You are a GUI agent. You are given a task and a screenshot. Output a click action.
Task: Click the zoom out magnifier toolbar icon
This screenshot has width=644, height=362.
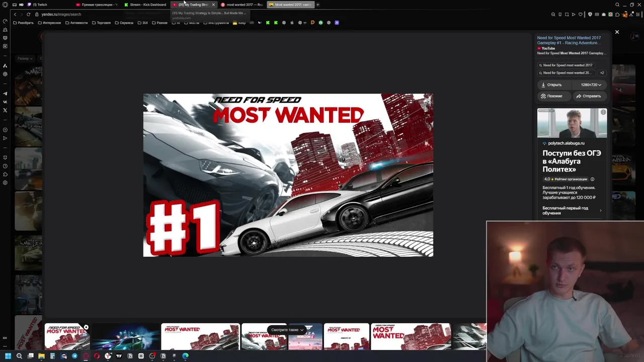tap(553, 14)
